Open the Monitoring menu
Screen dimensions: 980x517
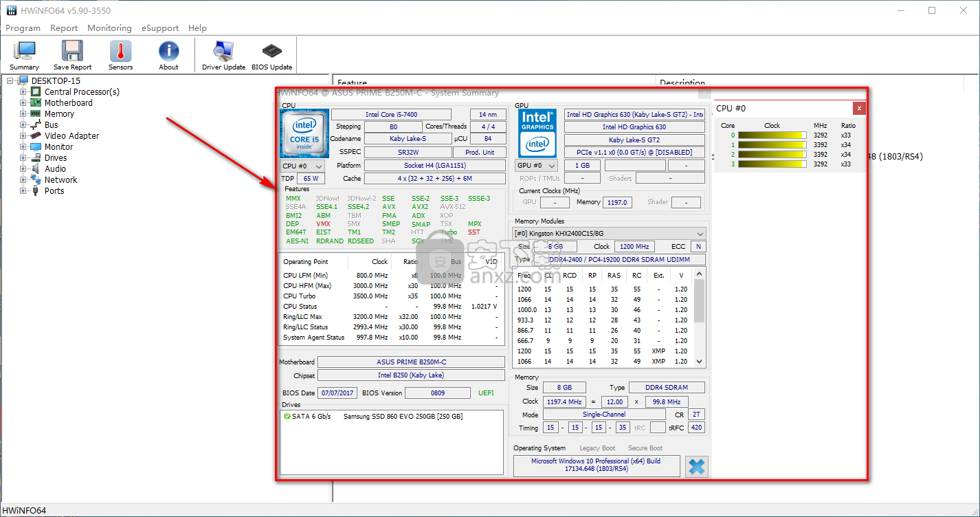point(109,28)
